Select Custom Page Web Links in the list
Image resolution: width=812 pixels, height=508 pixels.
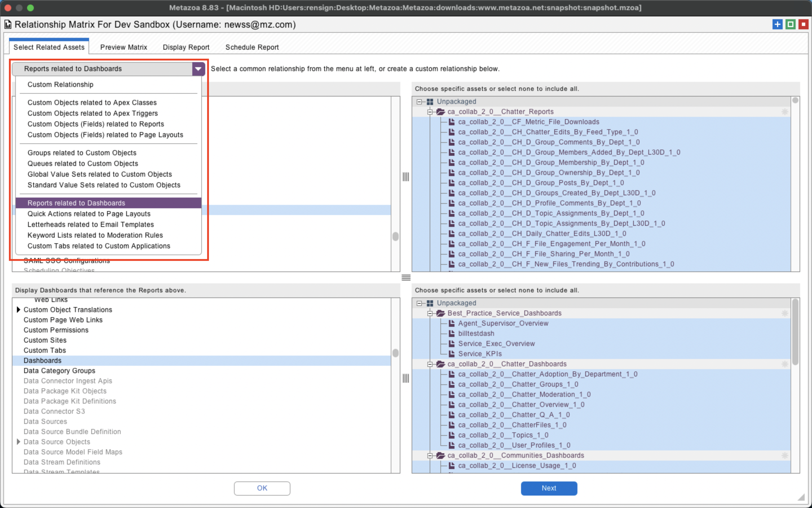(x=202, y=320)
